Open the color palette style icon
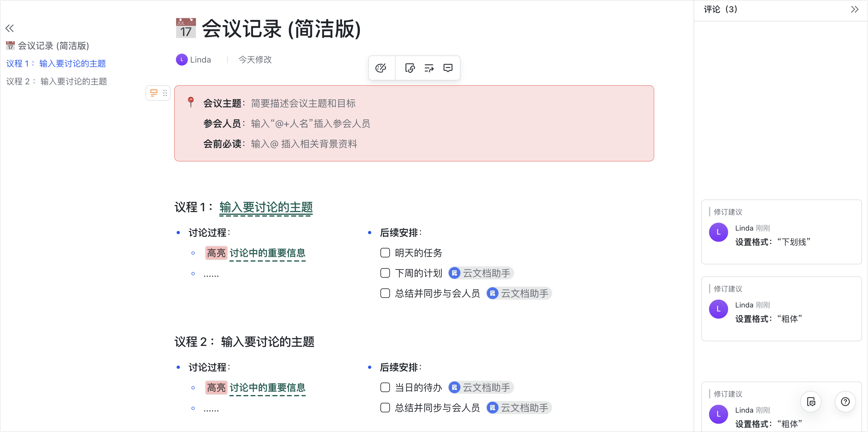 point(381,68)
